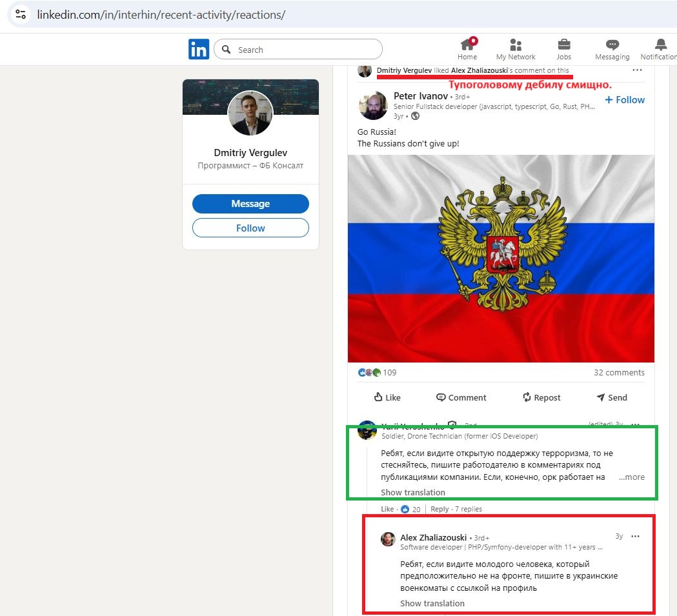Expand Yurii's comment with the more link
This screenshot has height=616, width=677.
pyautogui.click(x=631, y=477)
